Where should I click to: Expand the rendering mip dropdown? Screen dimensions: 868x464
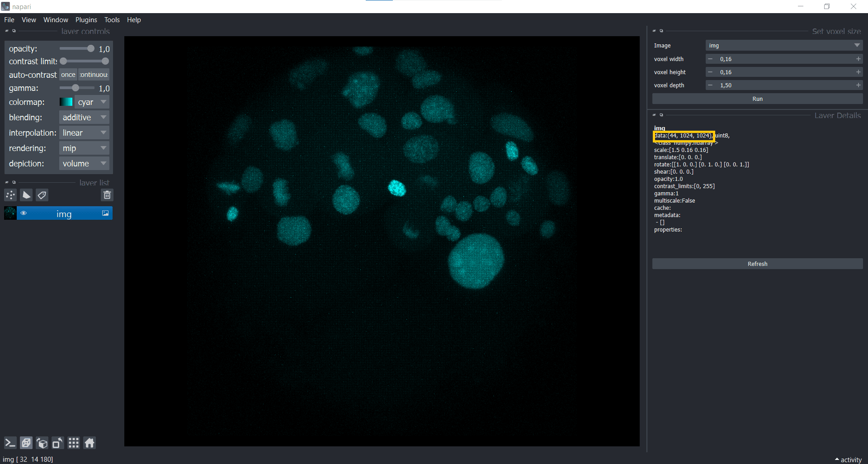[x=84, y=148]
